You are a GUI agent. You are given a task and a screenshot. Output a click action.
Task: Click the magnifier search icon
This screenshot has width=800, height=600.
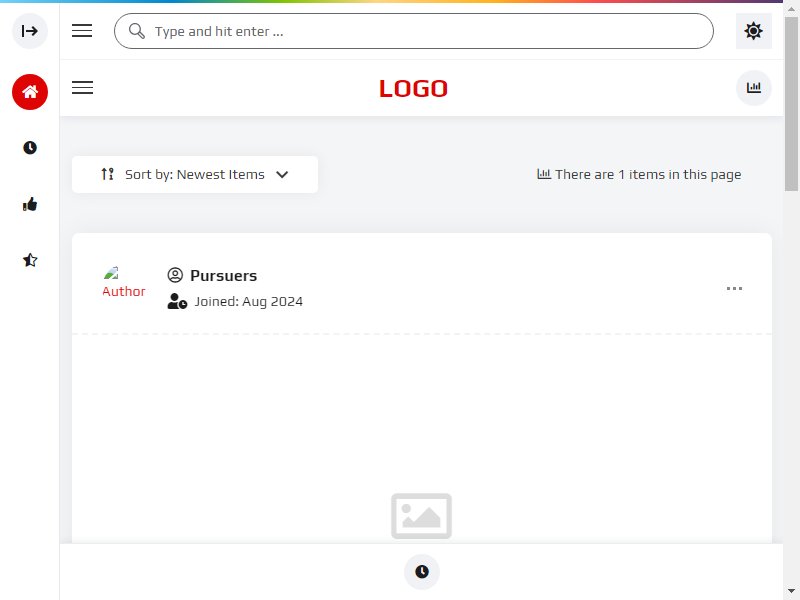pyautogui.click(x=137, y=31)
